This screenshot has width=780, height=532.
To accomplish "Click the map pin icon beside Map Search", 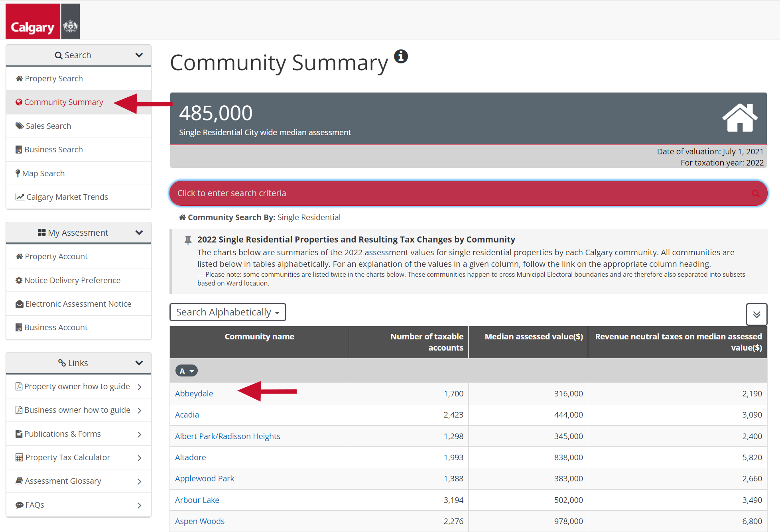I will pos(18,173).
